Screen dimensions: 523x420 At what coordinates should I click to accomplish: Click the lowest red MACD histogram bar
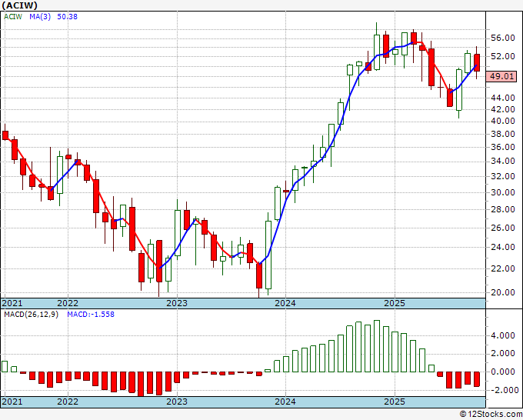pos(141,384)
